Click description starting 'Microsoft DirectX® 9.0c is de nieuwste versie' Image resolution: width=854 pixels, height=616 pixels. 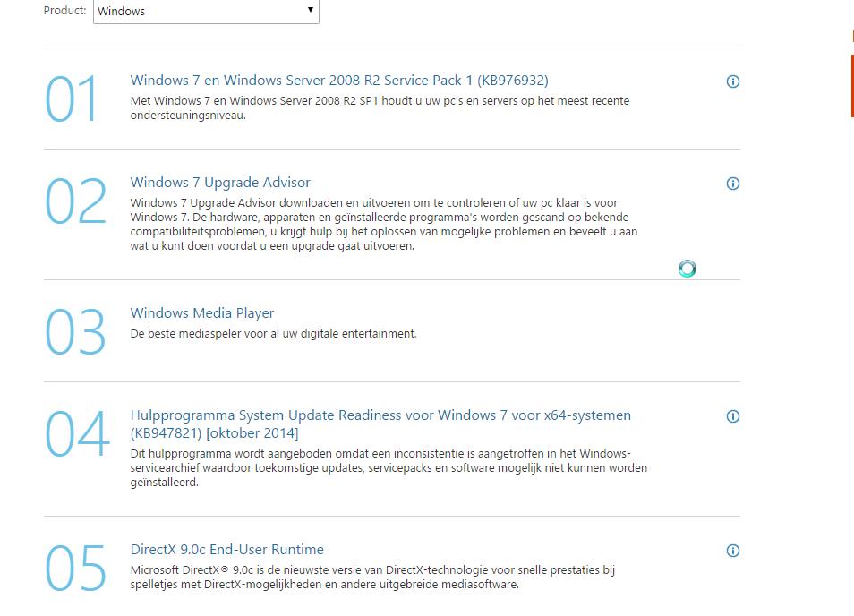coord(372,577)
